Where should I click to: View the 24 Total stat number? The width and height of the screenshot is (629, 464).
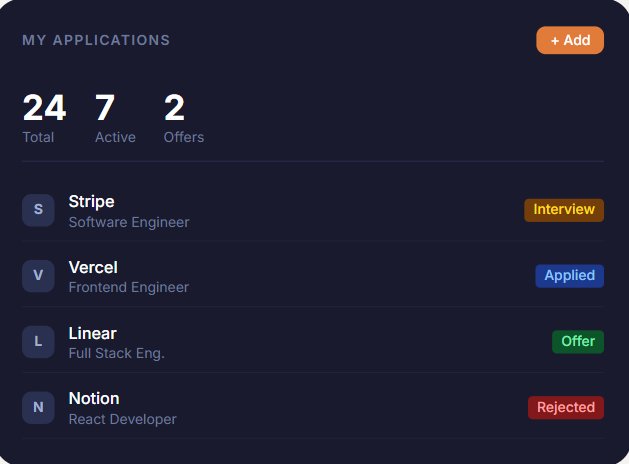[44, 107]
